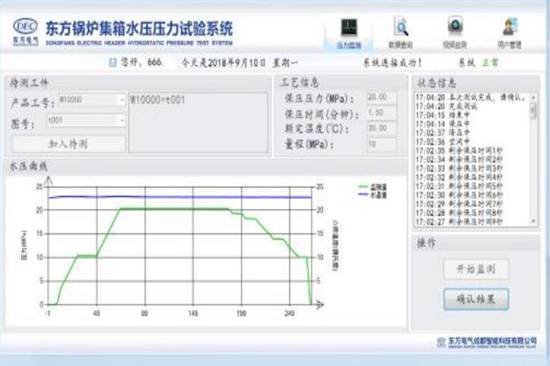Click the 东方锅炉集箱水压压力试验系统 title
Image resolution: width=550 pixels, height=366 pixels.
[139, 28]
